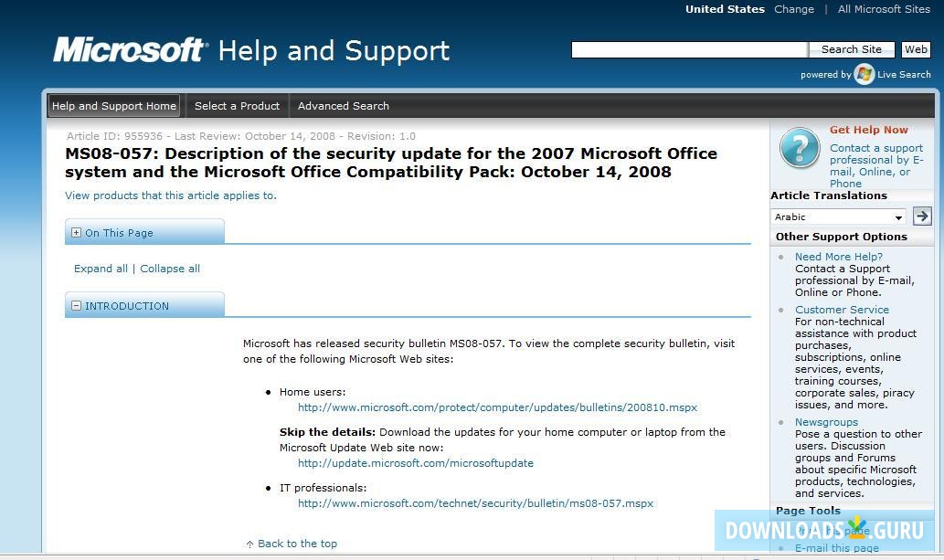Click the Microsoft logo
This screenshot has width=944, height=560.
tap(128, 49)
